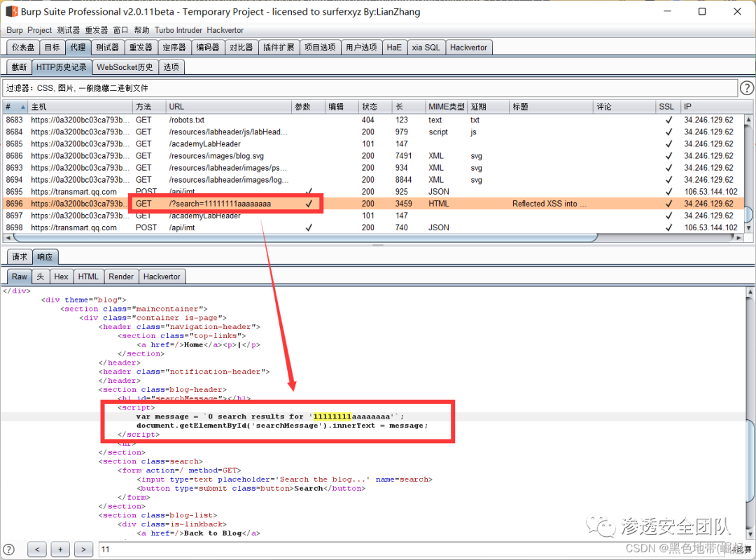Click the filter bar 过滤器 settings

click(x=370, y=87)
